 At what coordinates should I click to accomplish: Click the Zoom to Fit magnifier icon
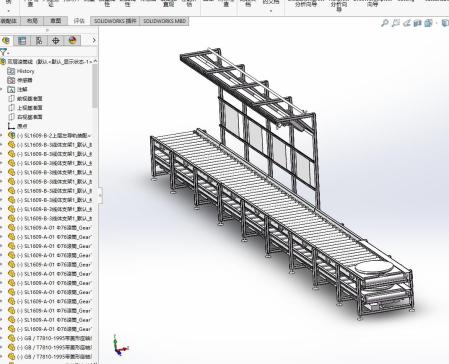(x=385, y=23)
